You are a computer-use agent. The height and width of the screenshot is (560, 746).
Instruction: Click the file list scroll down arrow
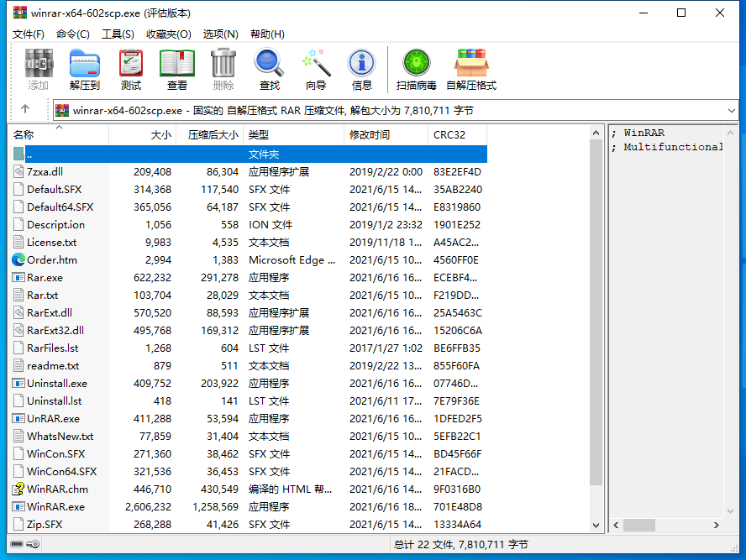pos(596,525)
